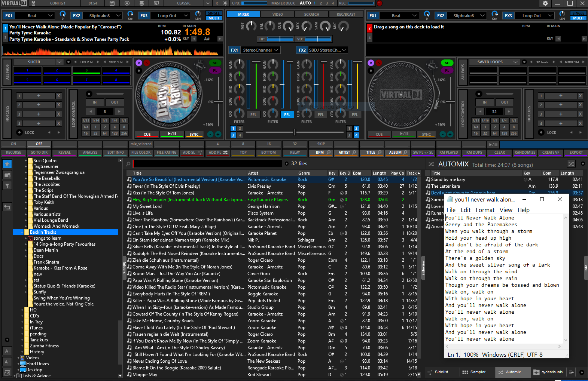Click the back arrow icon in browser sidebar

(x=7, y=207)
